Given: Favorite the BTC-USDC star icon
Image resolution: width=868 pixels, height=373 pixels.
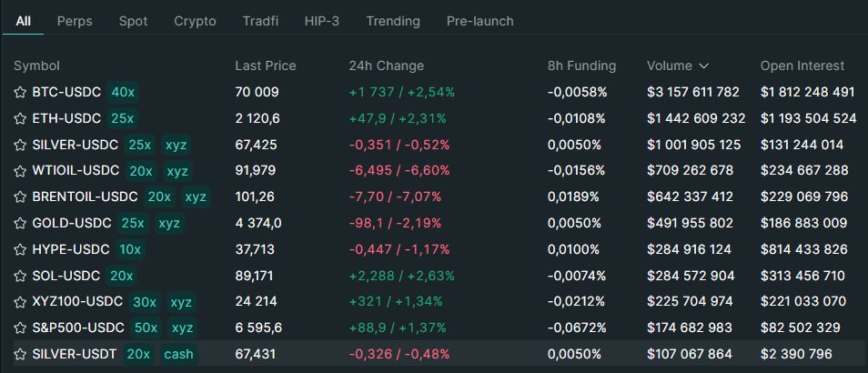Looking at the screenshot, I should click(x=20, y=93).
